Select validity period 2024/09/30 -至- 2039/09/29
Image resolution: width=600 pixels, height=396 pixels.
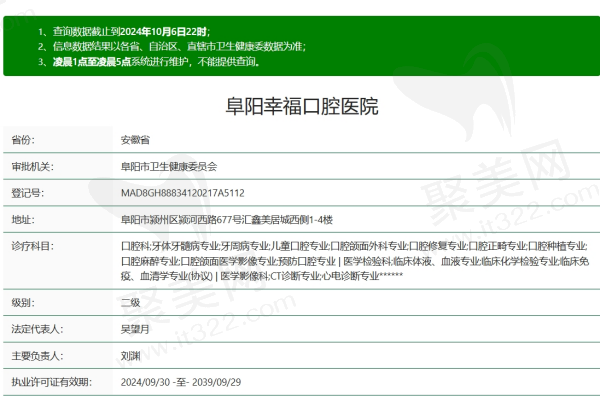tap(181, 382)
